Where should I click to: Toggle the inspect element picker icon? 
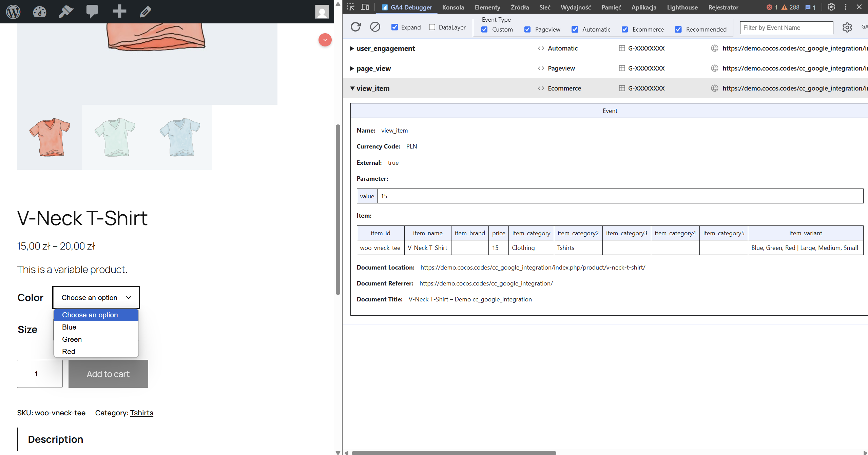tap(351, 7)
